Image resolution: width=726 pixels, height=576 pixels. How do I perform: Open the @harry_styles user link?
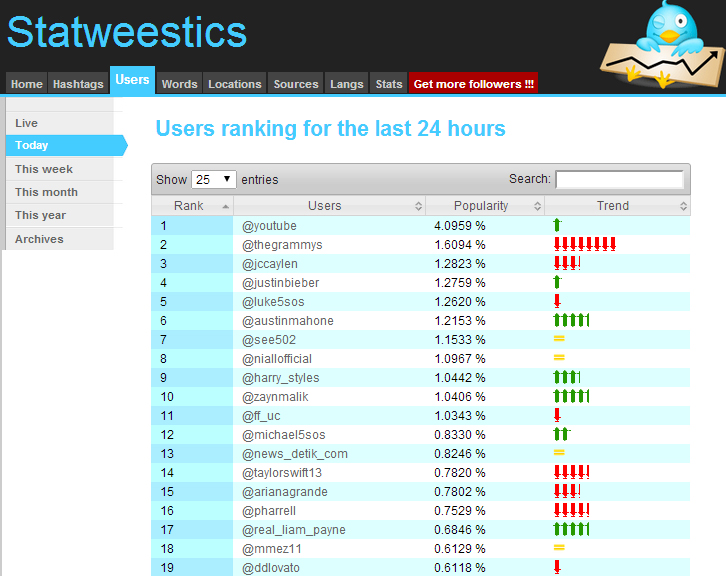coord(280,377)
